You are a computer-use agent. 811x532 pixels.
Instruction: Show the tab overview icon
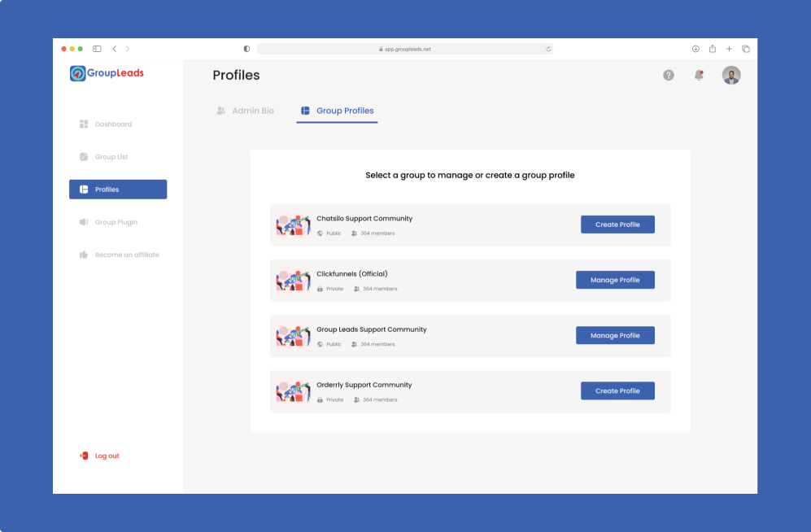coord(746,49)
